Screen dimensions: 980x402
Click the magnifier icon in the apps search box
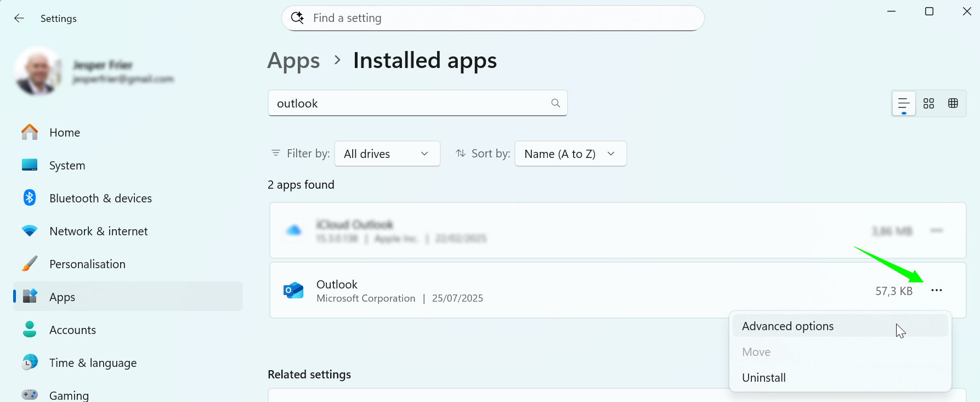(x=556, y=103)
